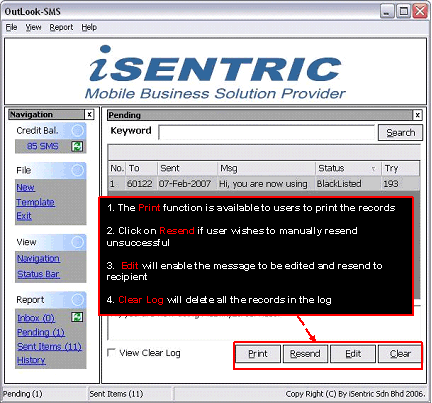The image size is (432, 403).
Task: Click the Exit link
Action: [x=24, y=216]
